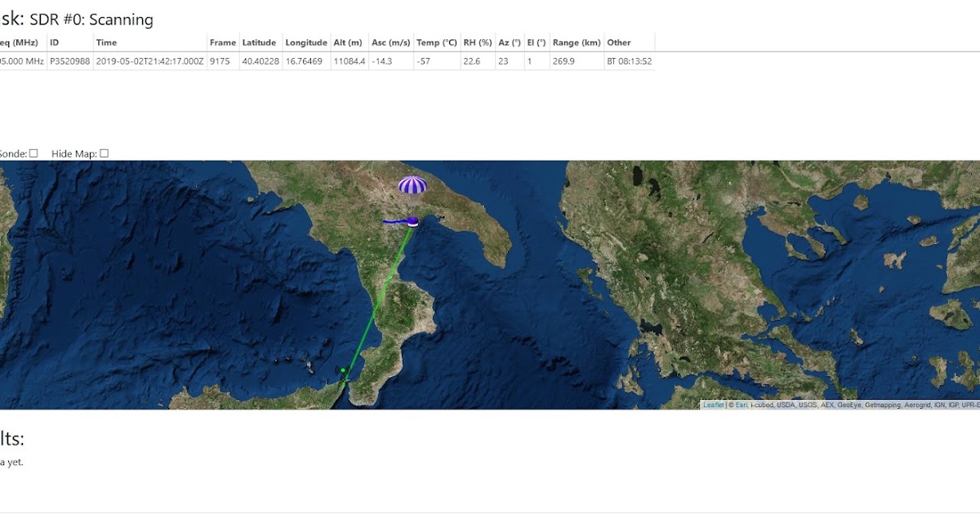Select the blue sonde payload marker
Screen dimensions: 980x514
pyautogui.click(x=413, y=220)
